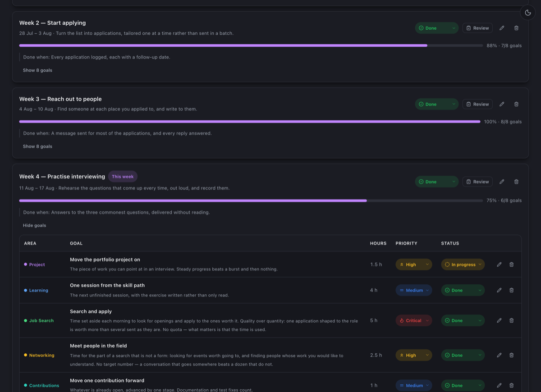The image size is (541, 392).
Task: Delete Week 2 using its trash icon
Action: (516, 28)
